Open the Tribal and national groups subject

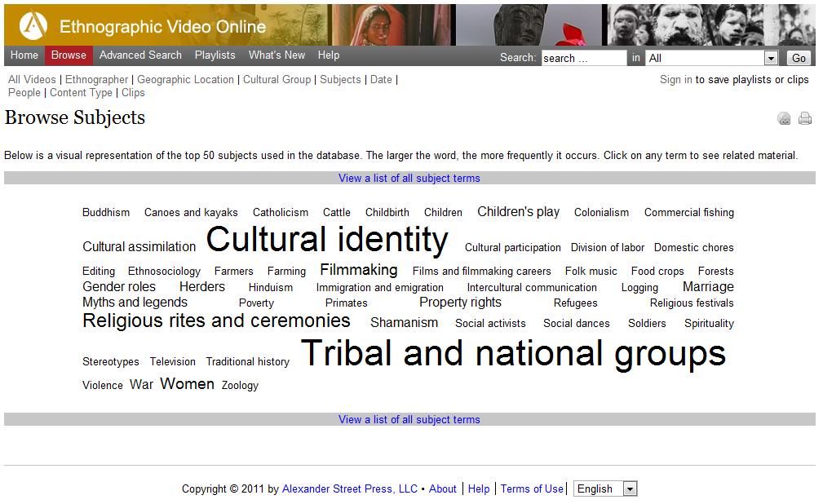pos(513,353)
